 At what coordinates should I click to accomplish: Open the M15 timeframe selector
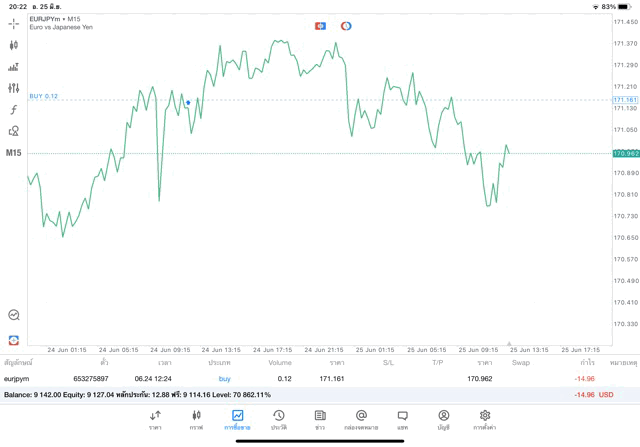(14, 153)
